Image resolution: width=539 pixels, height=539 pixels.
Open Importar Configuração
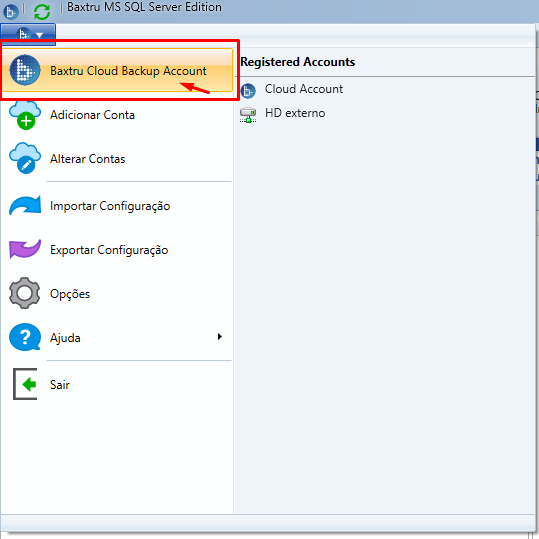(x=117, y=206)
